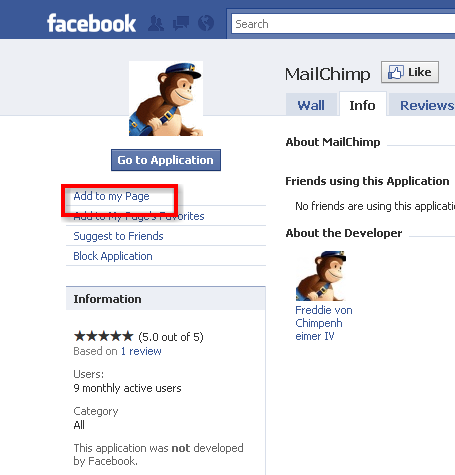Click the Block Application link
Viewport: 455px width, 475px height.
(x=113, y=256)
